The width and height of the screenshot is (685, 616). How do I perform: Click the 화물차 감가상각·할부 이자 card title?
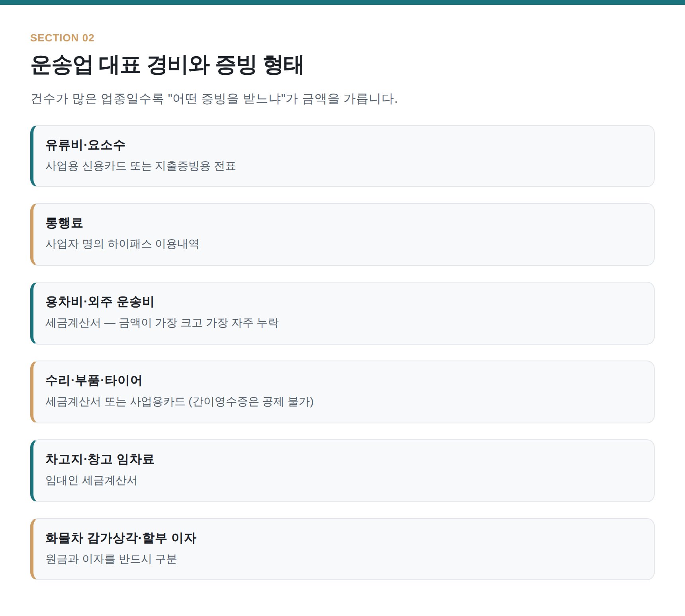coord(121,538)
